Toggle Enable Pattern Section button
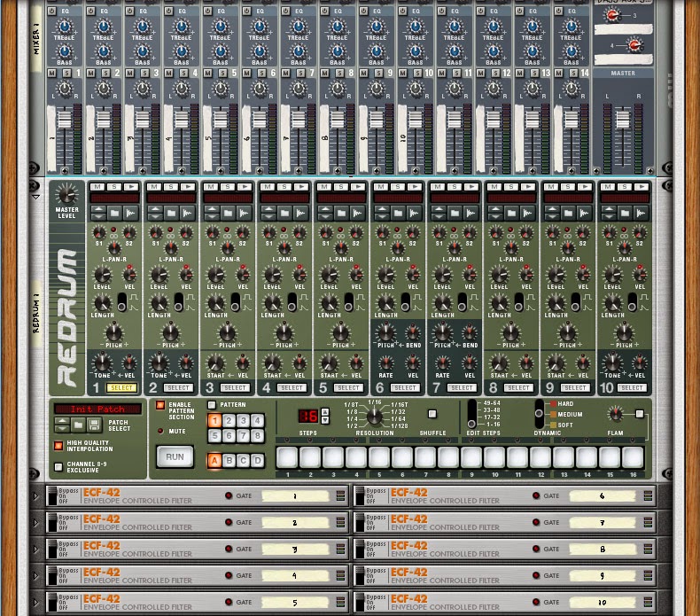This screenshot has height=616, width=700. tap(160, 405)
